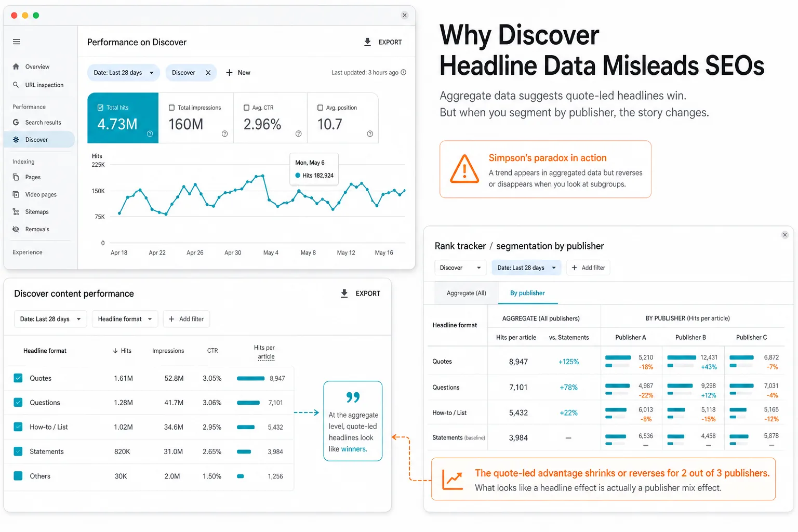Switch to the By publisher tab
Image resolution: width=798 pixels, height=532 pixels.
point(527,293)
